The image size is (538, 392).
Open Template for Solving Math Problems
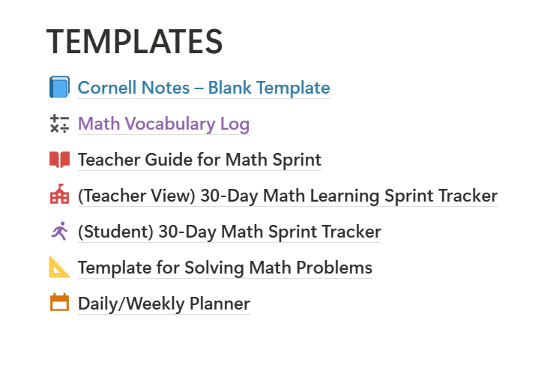[x=225, y=268]
